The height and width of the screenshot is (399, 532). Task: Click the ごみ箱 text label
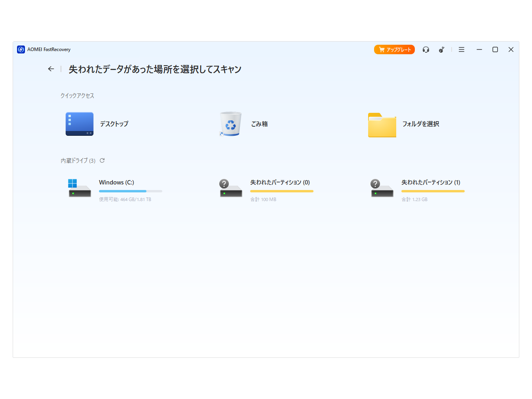(x=259, y=124)
